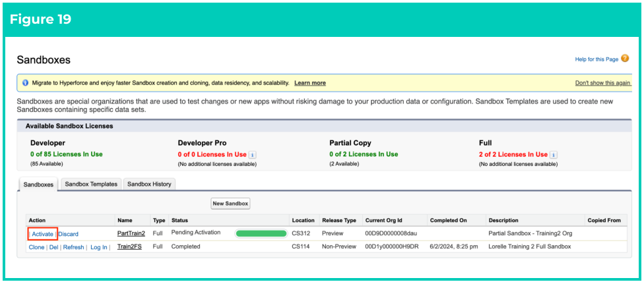Clone the Train2FS sandbox
644x282 pixels.
[36, 247]
